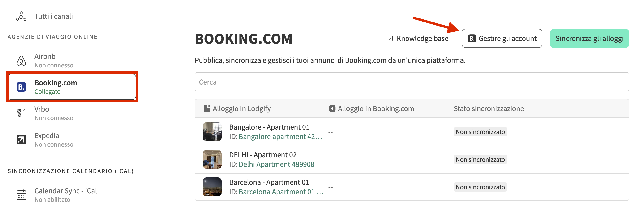Image resolution: width=644 pixels, height=216 pixels.
Task: Open the Delhi Apartment 489908 link
Action: tap(276, 164)
